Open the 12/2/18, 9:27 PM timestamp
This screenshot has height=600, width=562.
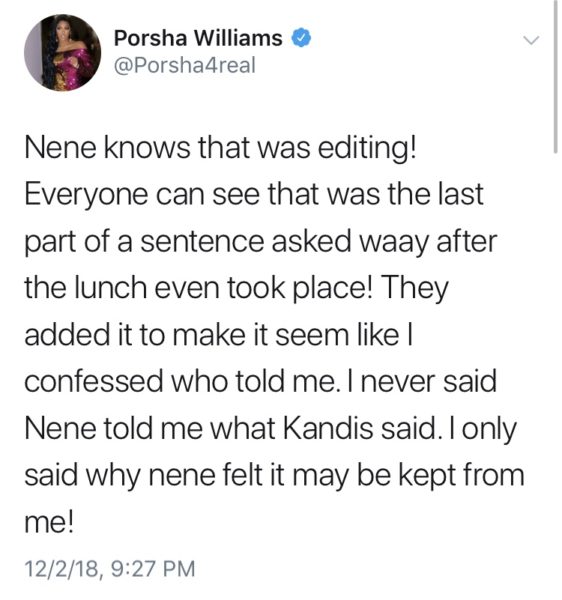tap(110, 568)
